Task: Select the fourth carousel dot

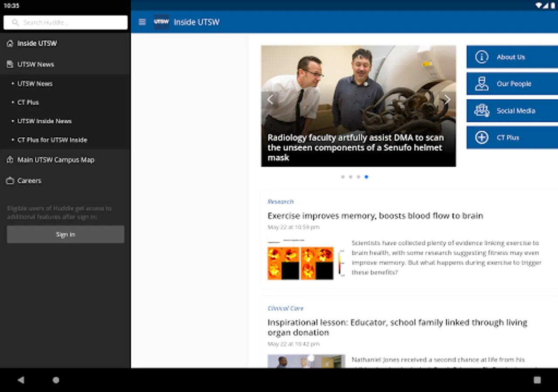Action: (366, 177)
